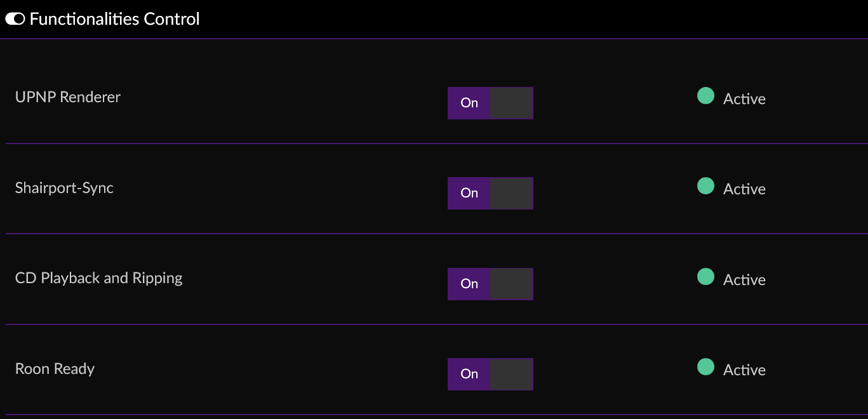Viewport: 868px width, 419px height.
Task: Click the gray handle of the Roon Ready switch
Action: click(x=511, y=374)
